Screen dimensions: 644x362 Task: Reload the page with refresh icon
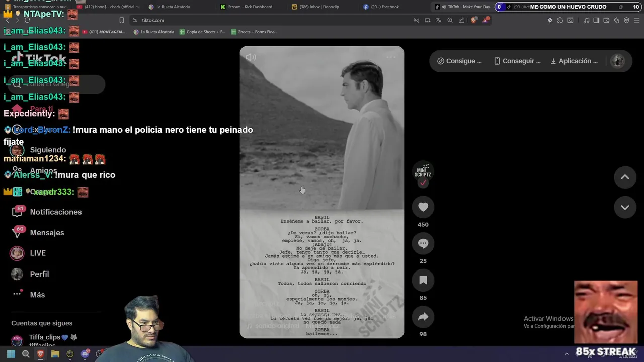[x=27, y=20]
